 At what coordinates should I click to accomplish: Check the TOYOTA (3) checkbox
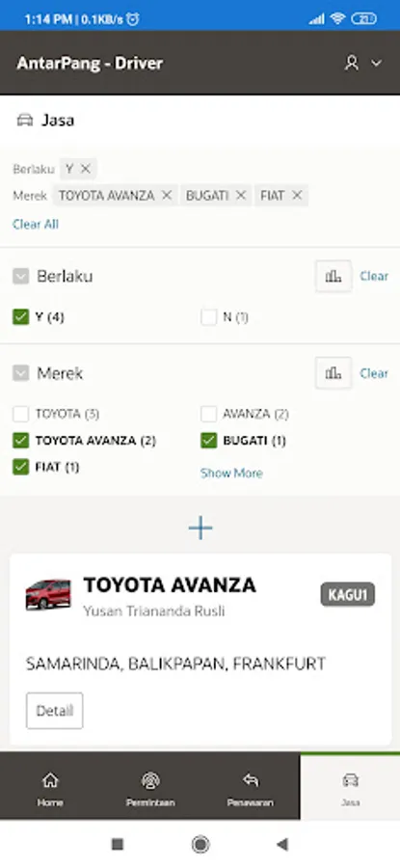(21, 414)
